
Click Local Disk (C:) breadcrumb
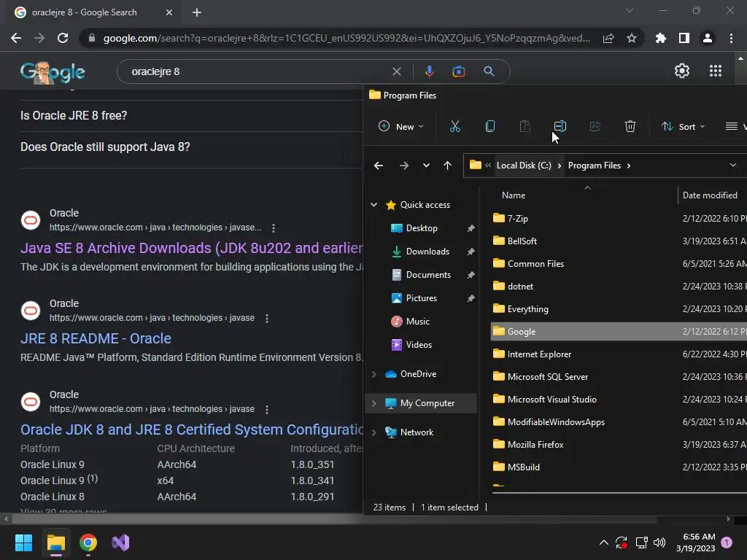pyautogui.click(x=524, y=166)
